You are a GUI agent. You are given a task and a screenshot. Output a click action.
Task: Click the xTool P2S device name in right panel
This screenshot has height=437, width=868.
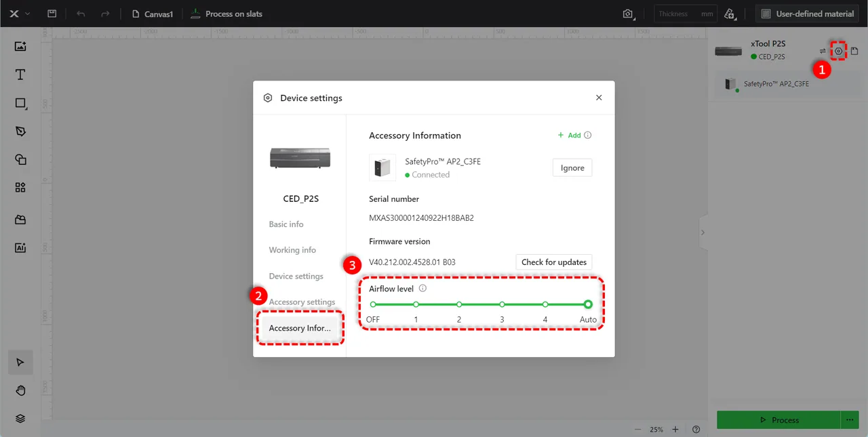(x=768, y=43)
